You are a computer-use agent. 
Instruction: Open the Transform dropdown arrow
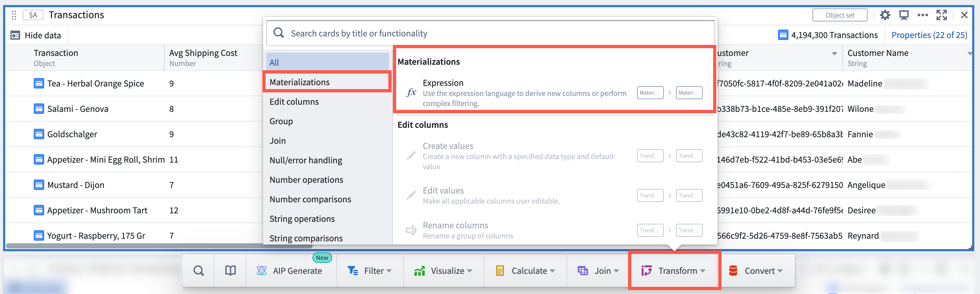click(x=703, y=271)
